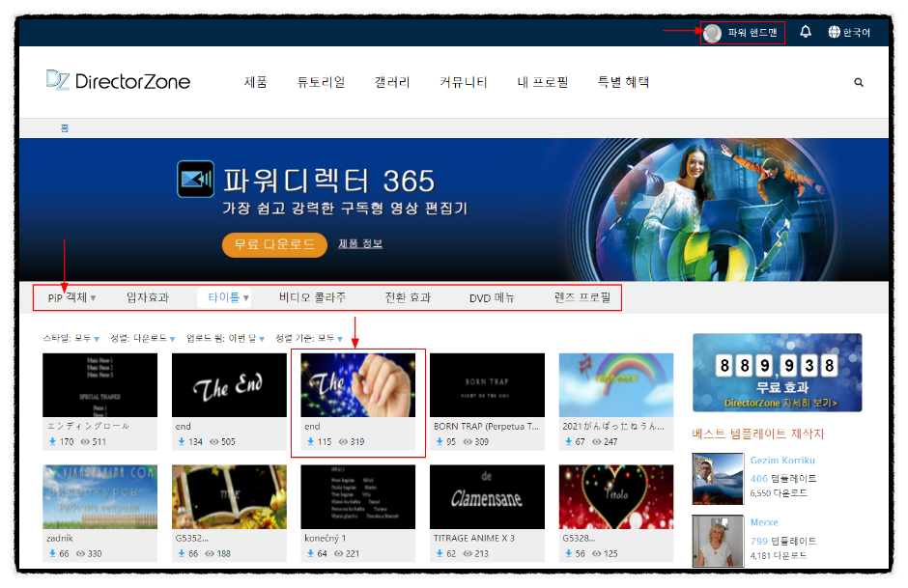Viewport: 908px width, 588px height.
Task: Open the 내 프로필 menu
Action: click(x=542, y=82)
